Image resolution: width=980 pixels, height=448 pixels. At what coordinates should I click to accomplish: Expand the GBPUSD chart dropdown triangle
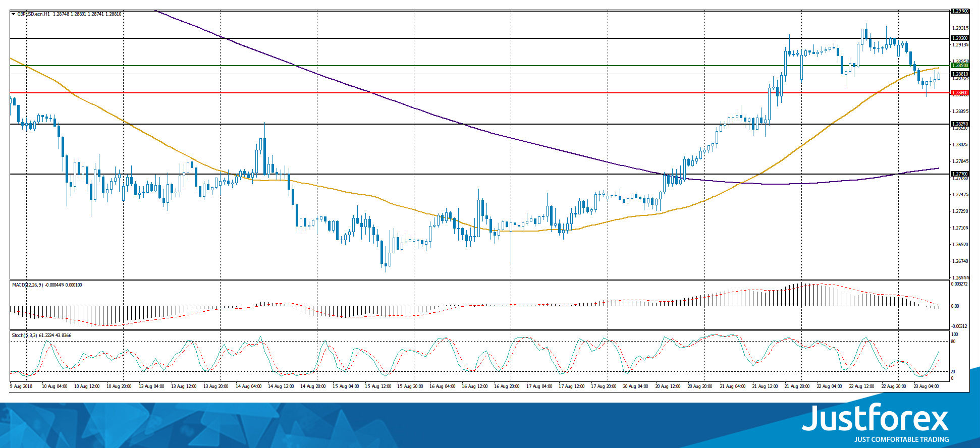(14, 14)
